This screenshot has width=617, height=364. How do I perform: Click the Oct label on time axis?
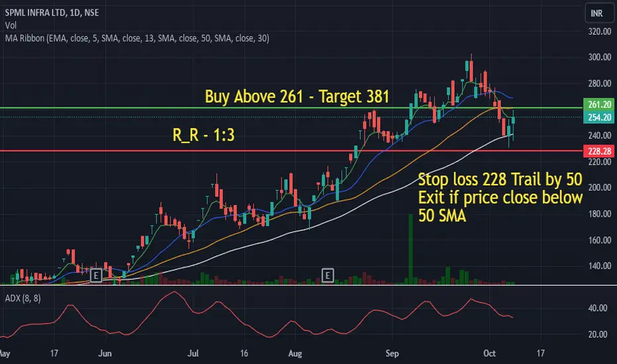click(x=489, y=353)
